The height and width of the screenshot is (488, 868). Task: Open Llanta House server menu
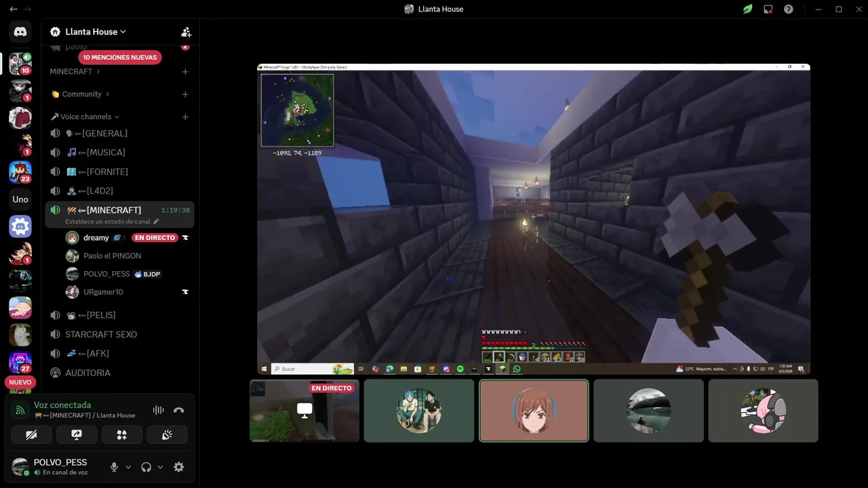[x=96, y=32]
